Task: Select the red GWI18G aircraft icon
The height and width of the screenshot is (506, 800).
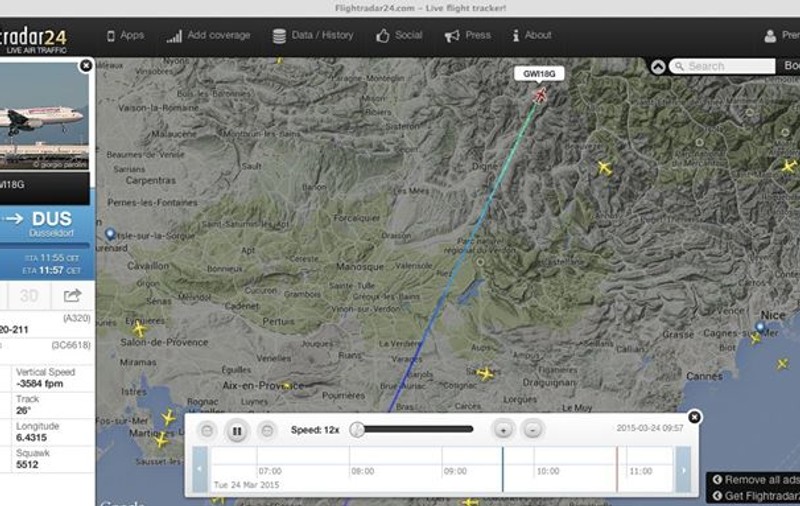Action: click(540, 95)
